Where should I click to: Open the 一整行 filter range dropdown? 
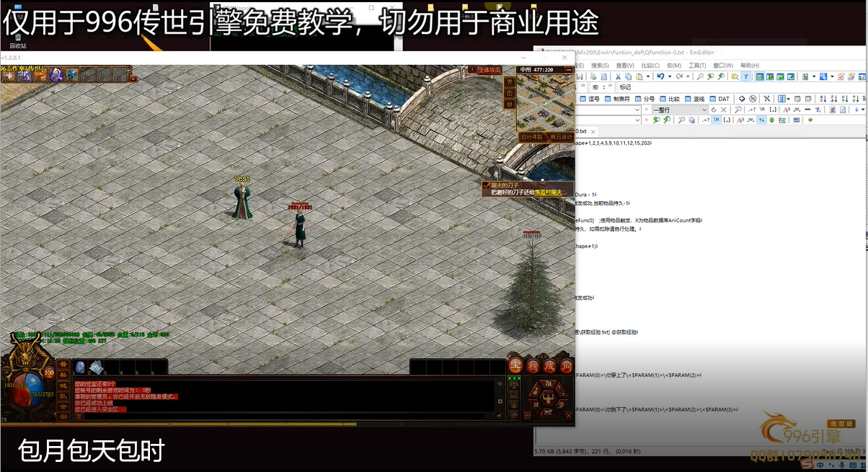point(680,110)
